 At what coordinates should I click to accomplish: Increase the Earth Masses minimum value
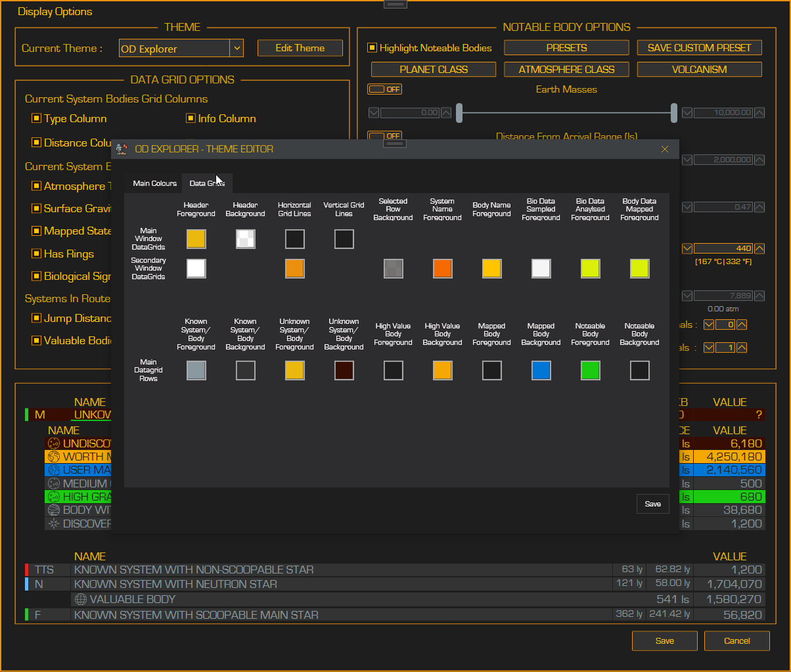pos(446,113)
